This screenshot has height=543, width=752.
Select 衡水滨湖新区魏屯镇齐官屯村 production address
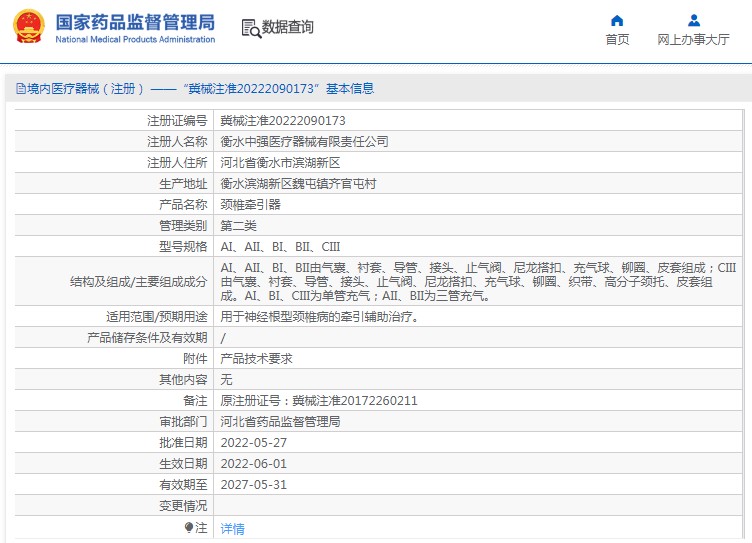[x=298, y=184]
